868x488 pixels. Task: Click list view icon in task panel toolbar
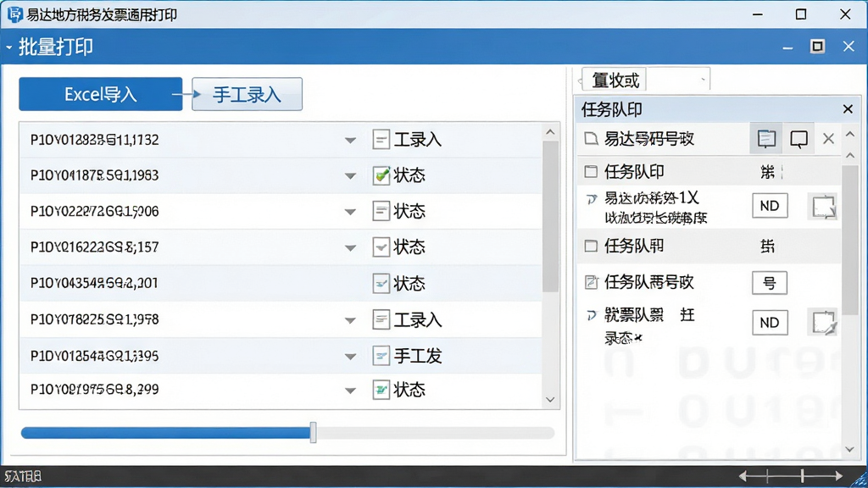click(766, 138)
